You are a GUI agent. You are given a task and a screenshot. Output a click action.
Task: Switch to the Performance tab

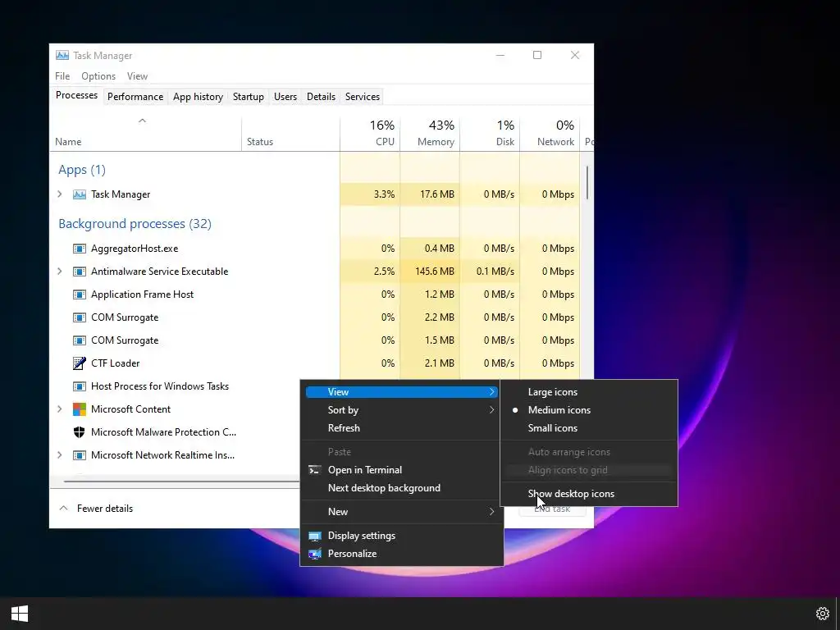(135, 97)
